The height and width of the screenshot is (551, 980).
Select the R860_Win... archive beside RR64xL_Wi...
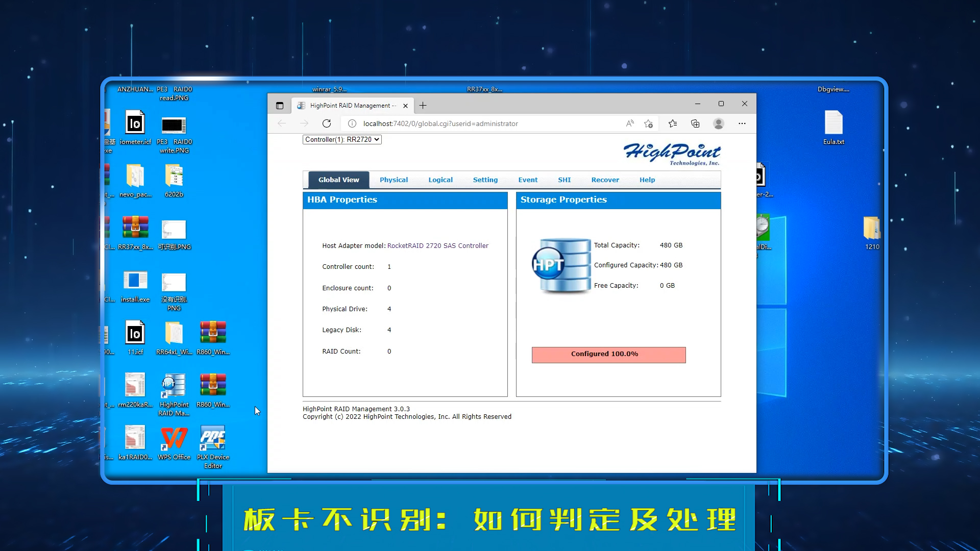[x=213, y=338]
